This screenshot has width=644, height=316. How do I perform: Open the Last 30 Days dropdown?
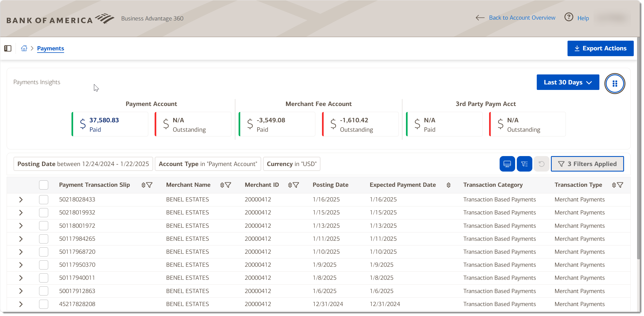[x=568, y=82]
